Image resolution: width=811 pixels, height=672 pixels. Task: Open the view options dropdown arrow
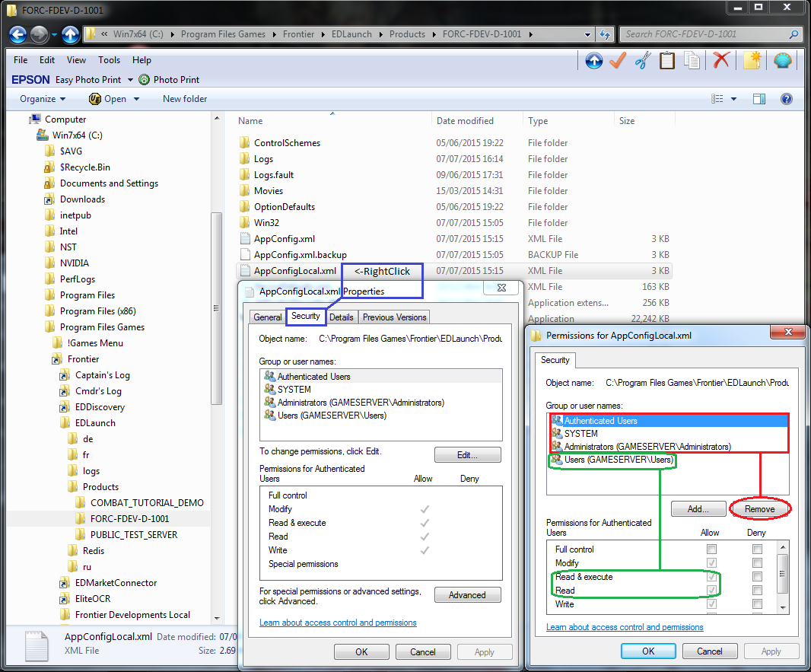(x=733, y=99)
